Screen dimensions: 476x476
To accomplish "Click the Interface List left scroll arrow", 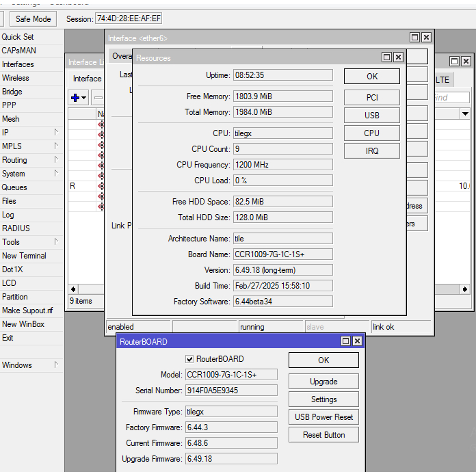I will click(74, 289).
